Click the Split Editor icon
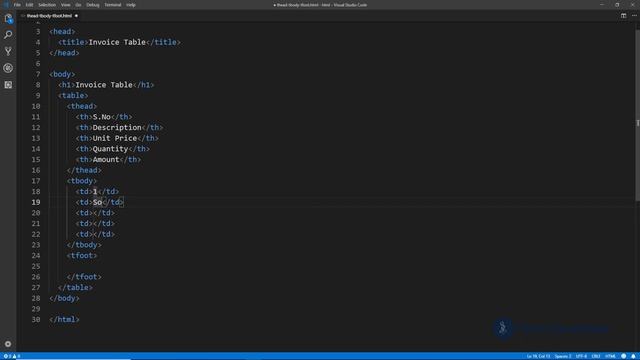Screen dimensions: 640x360 pos(624,16)
